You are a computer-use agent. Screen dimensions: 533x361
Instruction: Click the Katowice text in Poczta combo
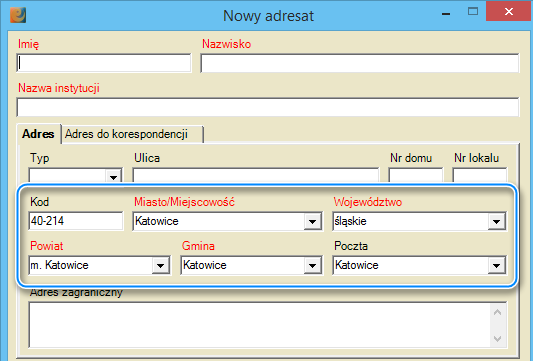point(357,265)
